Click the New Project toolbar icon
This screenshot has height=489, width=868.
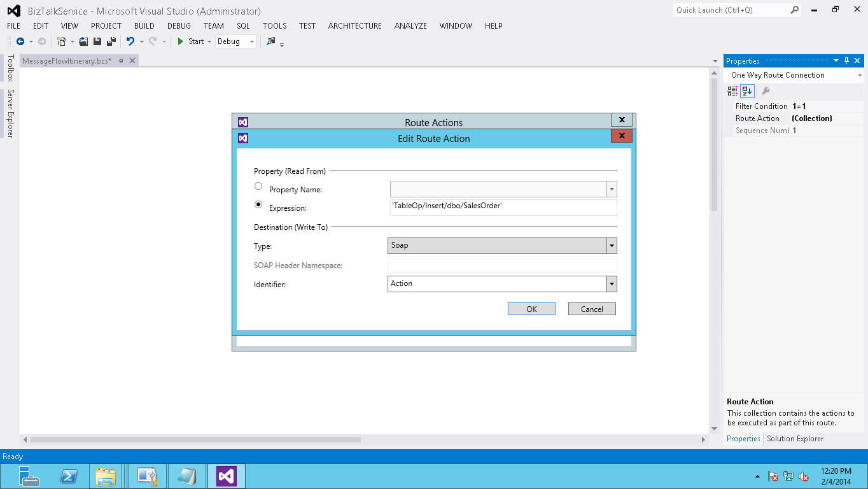pos(62,41)
